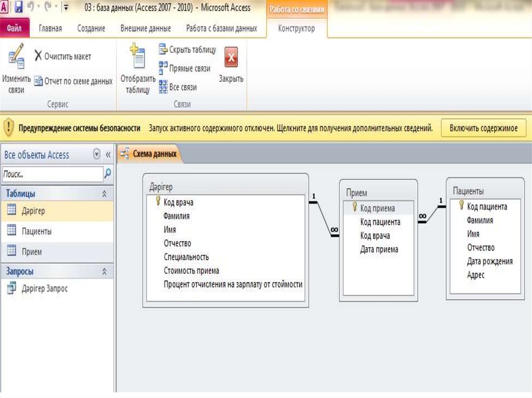Viewport: 532px width, 398px height.
Task: Show Все связи in ribbon
Action: coord(178,87)
